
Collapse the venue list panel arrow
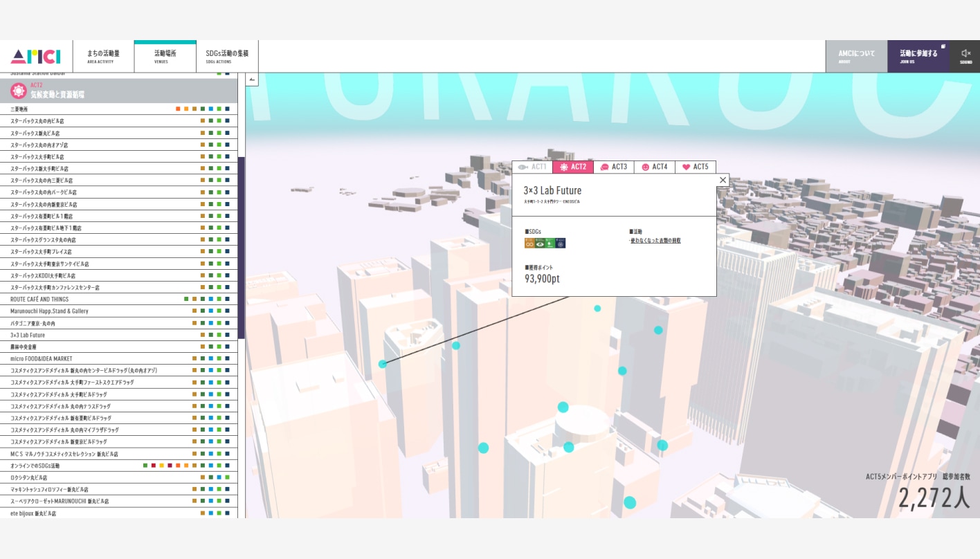pos(252,80)
